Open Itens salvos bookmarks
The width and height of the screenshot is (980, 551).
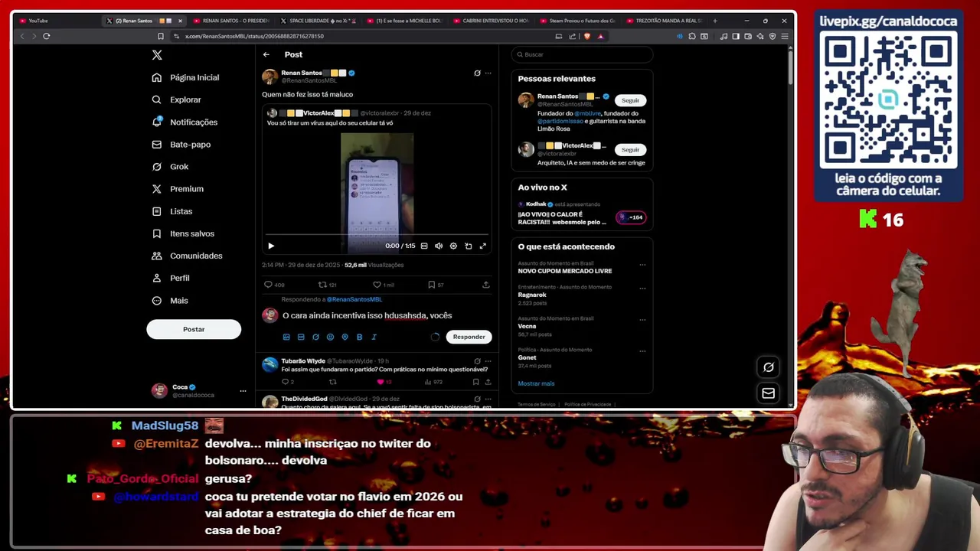184,233
